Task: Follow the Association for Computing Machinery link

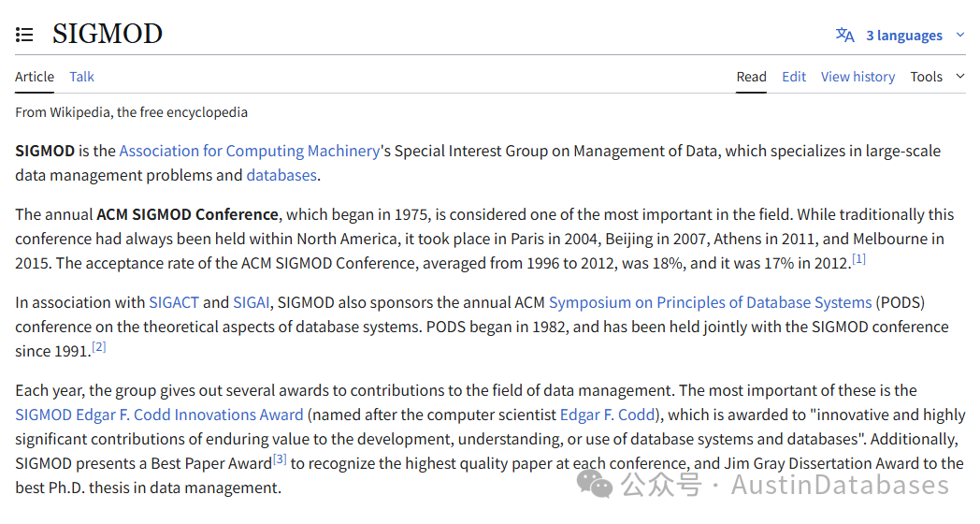Action: (x=250, y=152)
